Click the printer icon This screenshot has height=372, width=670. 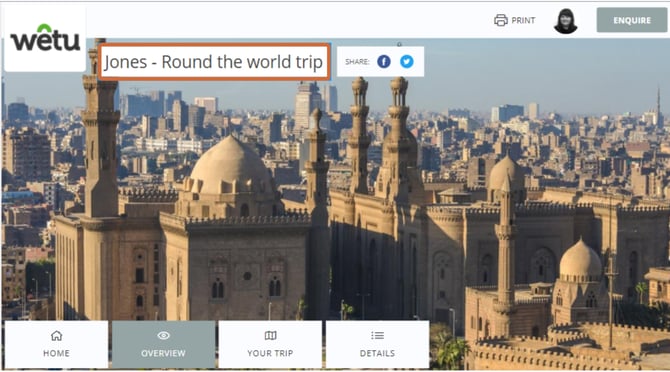[501, 20]
